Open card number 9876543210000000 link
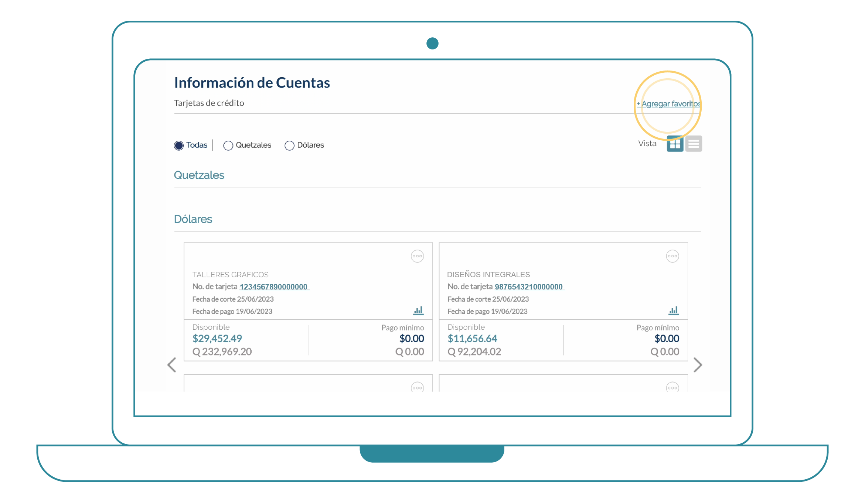 529,287
